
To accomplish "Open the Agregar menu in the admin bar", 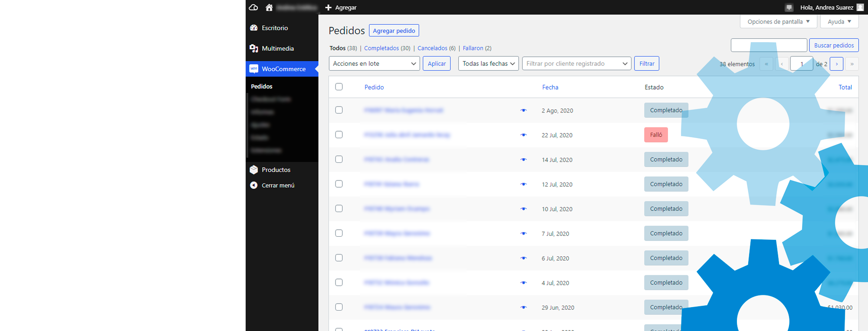I will point(341,7).
